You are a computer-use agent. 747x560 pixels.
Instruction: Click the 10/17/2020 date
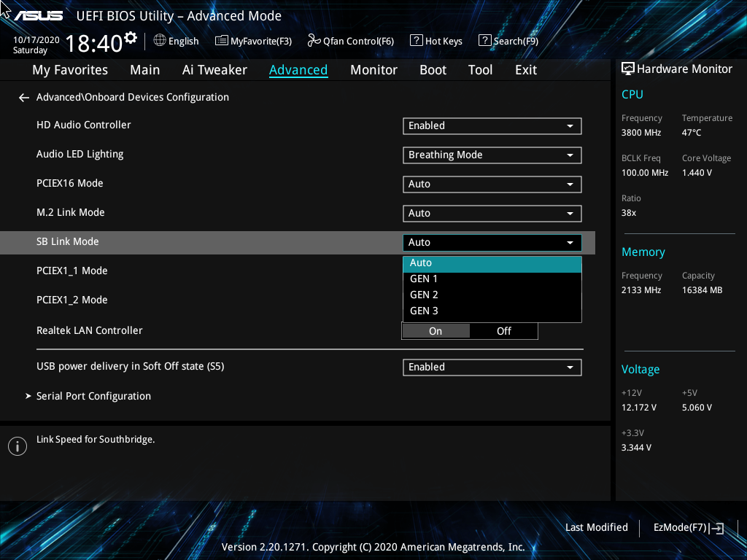click(x=36, y=40)
